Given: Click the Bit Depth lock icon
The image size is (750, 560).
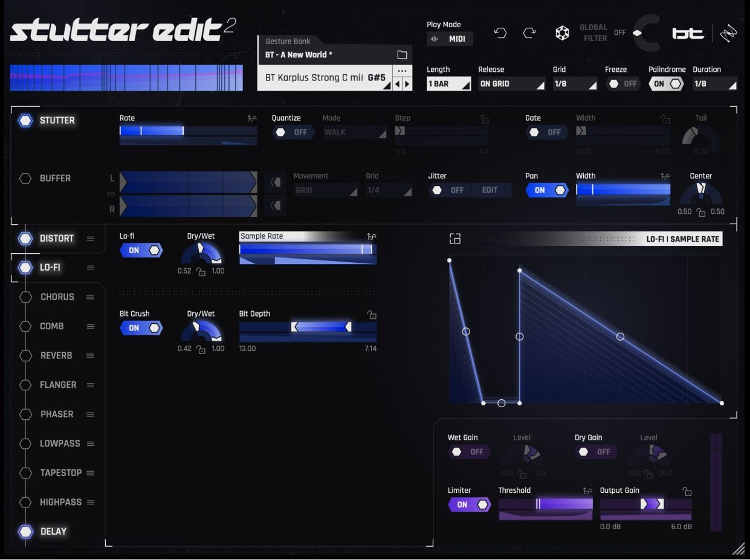Looking at the screenshot, I should pyautogui.click(x=372, y=315).
